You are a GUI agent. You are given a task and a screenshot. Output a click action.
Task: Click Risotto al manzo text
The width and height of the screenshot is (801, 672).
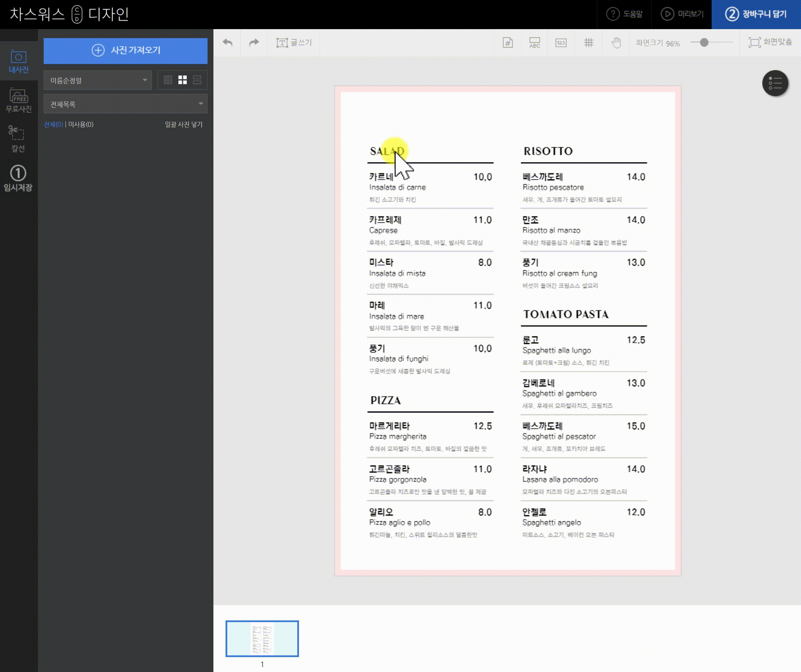[x=551, y=230]
